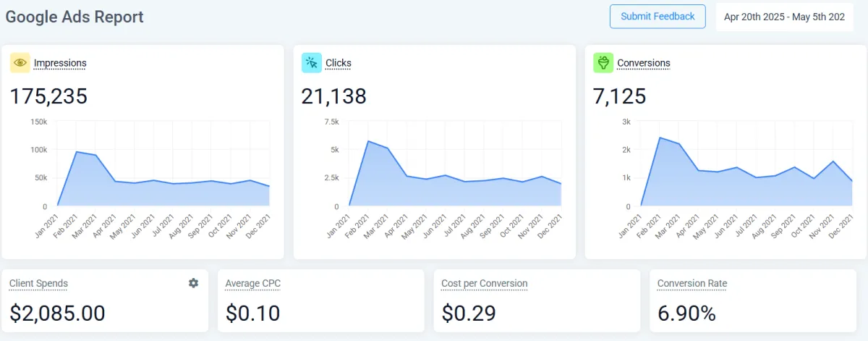Click the Impressions chart Feb 2021 peak
868x341 pixels.
pos(77,152)
